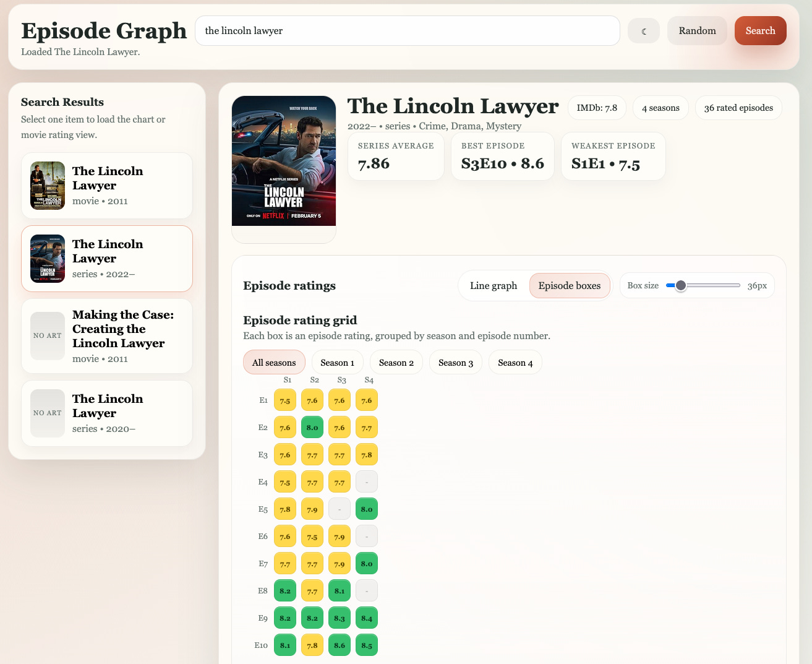Adjust the Box size slider handle
Image resolution: width=812 pixels, height=664 pixels.
point(681,285)
